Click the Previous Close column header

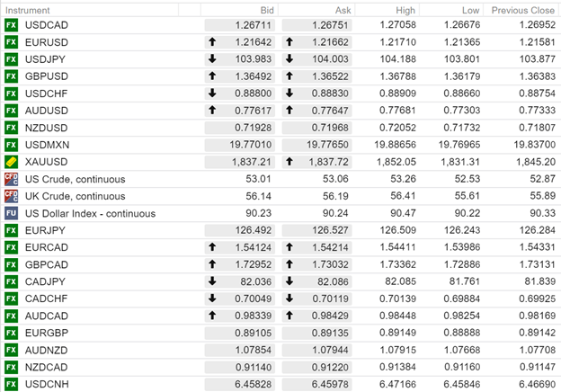(523, 9)
